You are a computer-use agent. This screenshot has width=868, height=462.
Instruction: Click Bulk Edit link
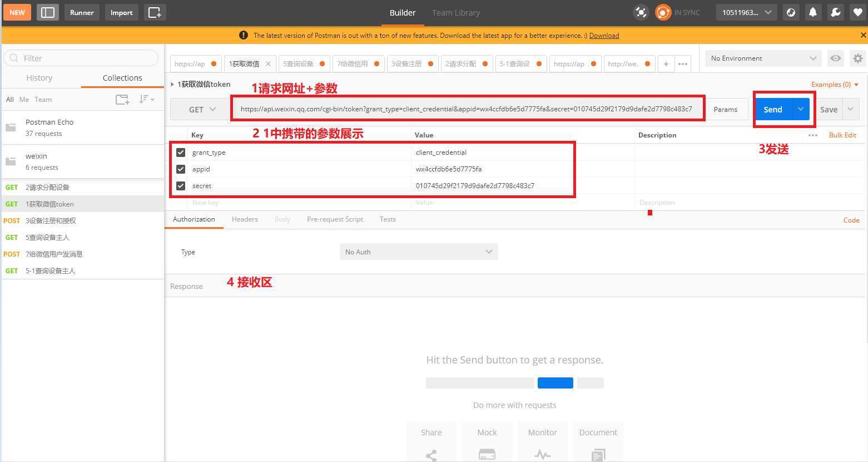pyautogui.click(x=842, y=135)
